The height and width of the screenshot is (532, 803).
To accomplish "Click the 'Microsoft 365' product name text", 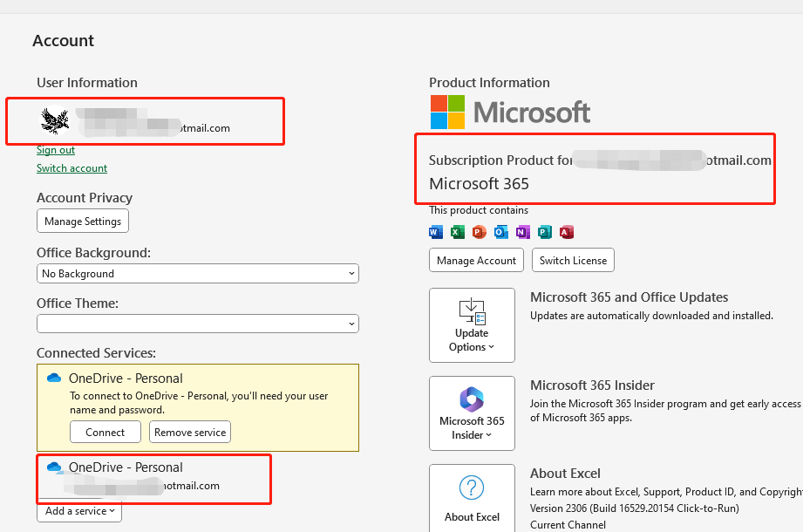I will pos(479,183).
